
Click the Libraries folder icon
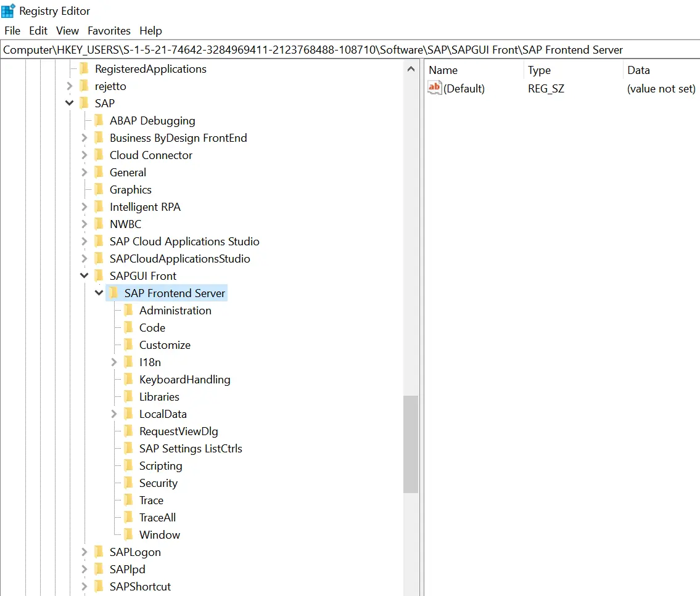tap(129, 396)
